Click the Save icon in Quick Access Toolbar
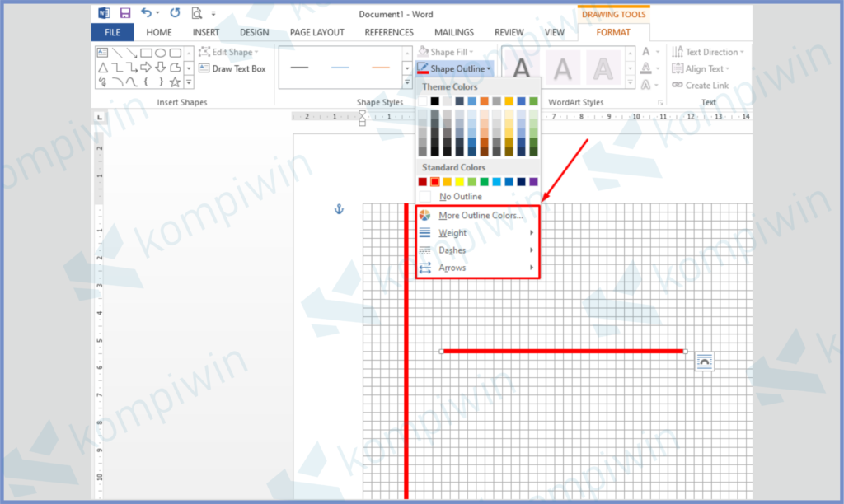 point(124,12)
